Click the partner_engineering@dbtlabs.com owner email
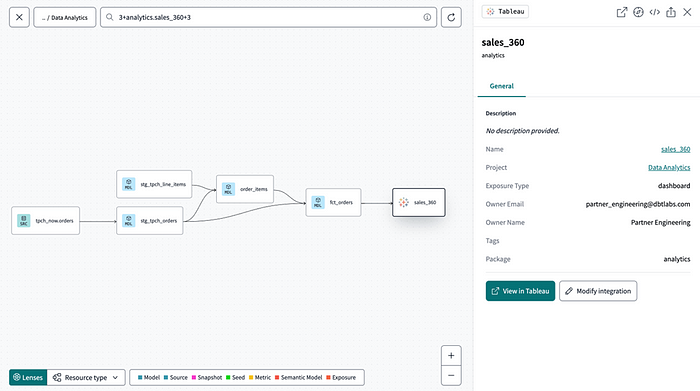The width and height of the screenshot is (700, 391). coord(638,204)
